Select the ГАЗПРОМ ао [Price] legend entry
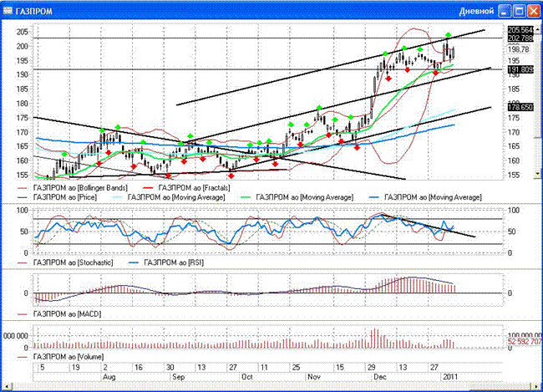This screenshot has height=392, width=543. pos(57,197)
